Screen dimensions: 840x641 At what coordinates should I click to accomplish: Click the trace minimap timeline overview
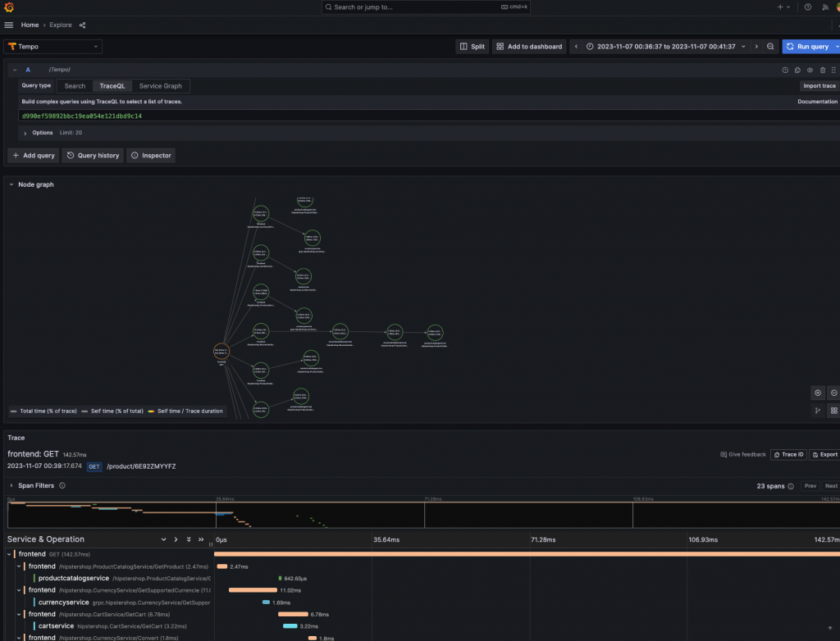[x=423, y=515]
